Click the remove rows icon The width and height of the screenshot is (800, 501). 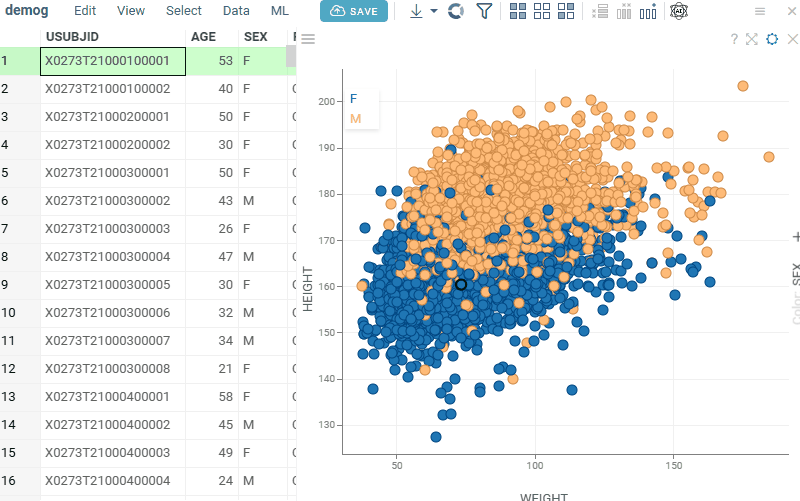point(600,11)
